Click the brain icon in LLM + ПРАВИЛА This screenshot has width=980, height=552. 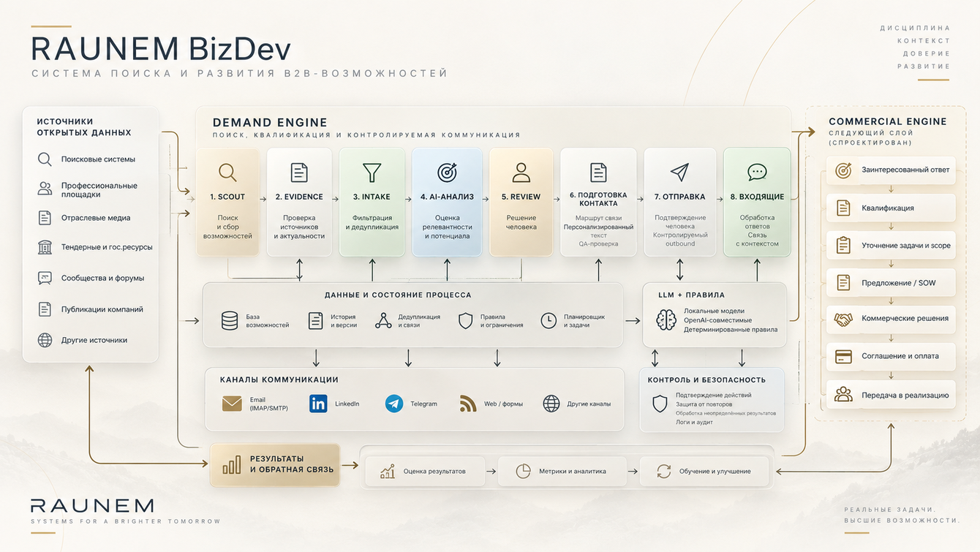666,320
